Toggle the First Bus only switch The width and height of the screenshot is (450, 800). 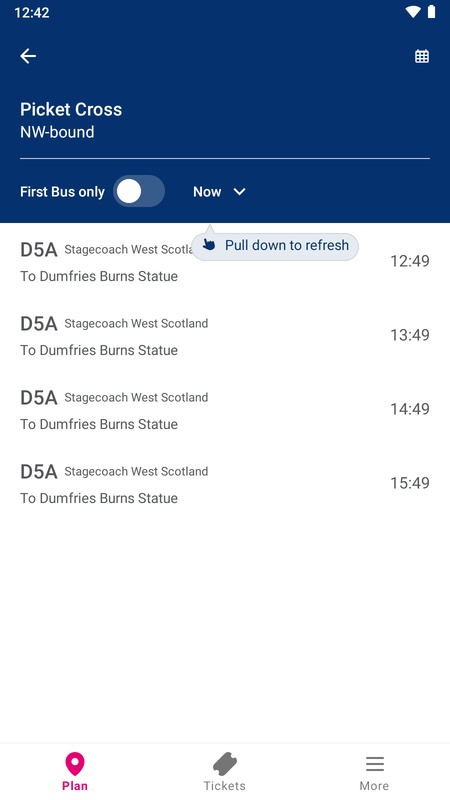point(139,192)
